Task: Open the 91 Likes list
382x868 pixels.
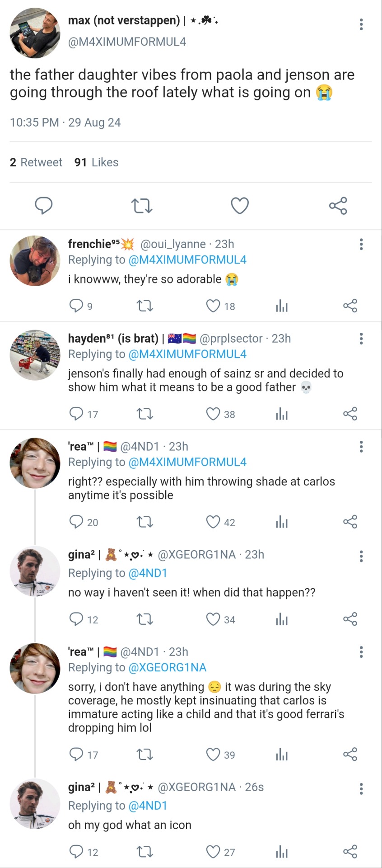Action: tap(96, 162)
